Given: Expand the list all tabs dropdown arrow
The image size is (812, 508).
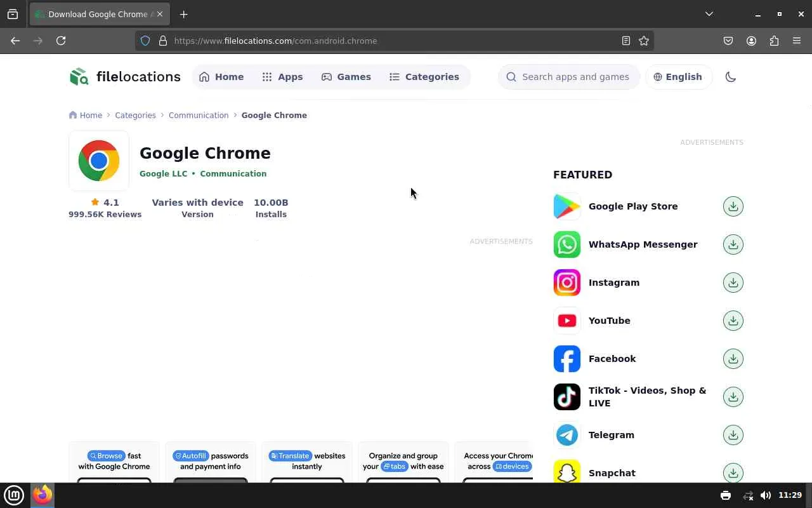Looking at the screenshot, I should pos(709,14).
